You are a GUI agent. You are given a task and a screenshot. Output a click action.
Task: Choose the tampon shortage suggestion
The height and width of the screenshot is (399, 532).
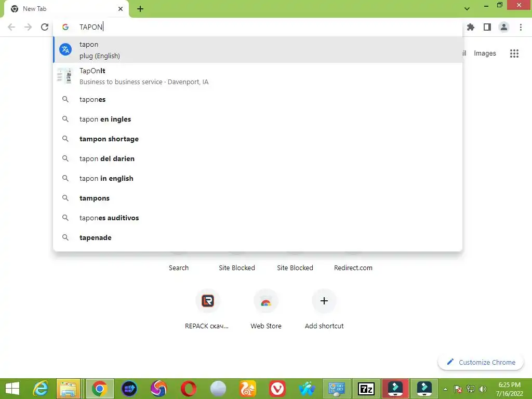258,139
